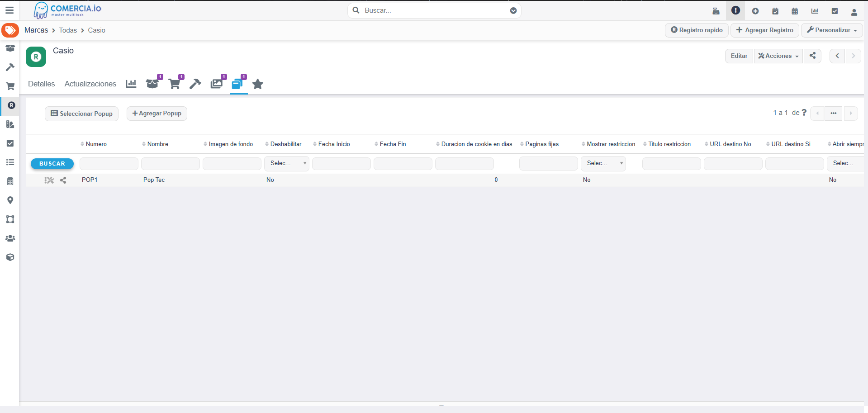Open the images tab with badge

(x=217, y=83)
